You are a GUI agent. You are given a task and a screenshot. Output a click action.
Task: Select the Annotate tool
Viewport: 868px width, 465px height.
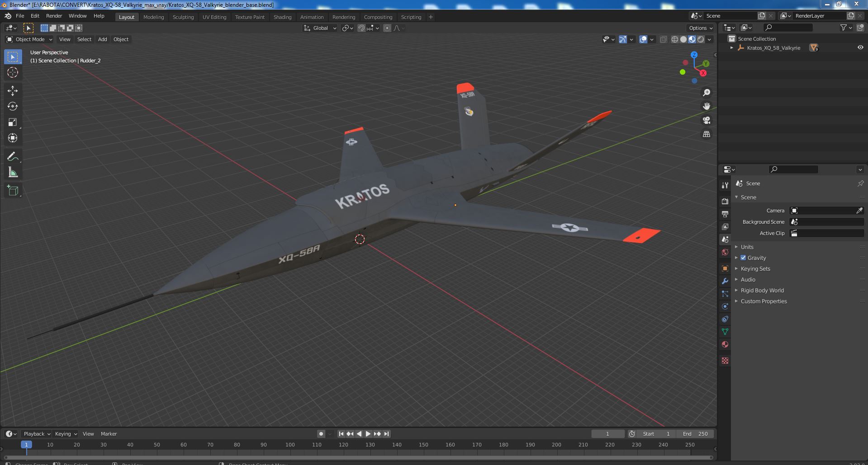13,156
